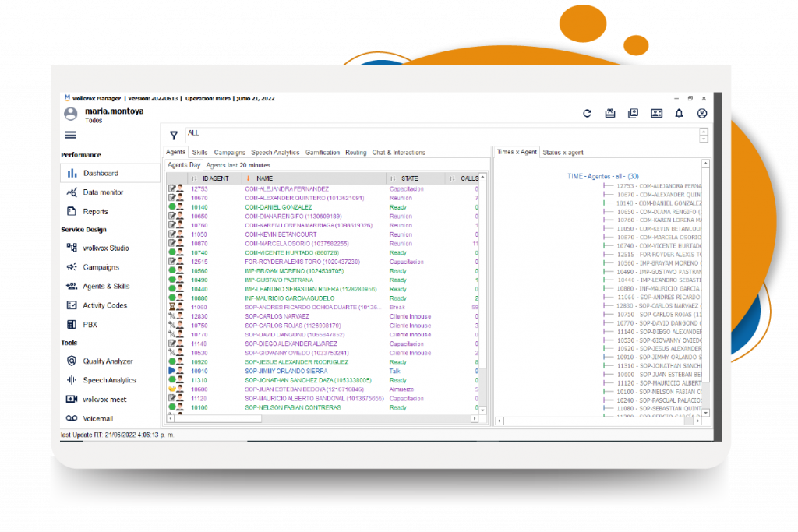
Task: Open the gift box icon in the top bar
Action: (609, 114)
